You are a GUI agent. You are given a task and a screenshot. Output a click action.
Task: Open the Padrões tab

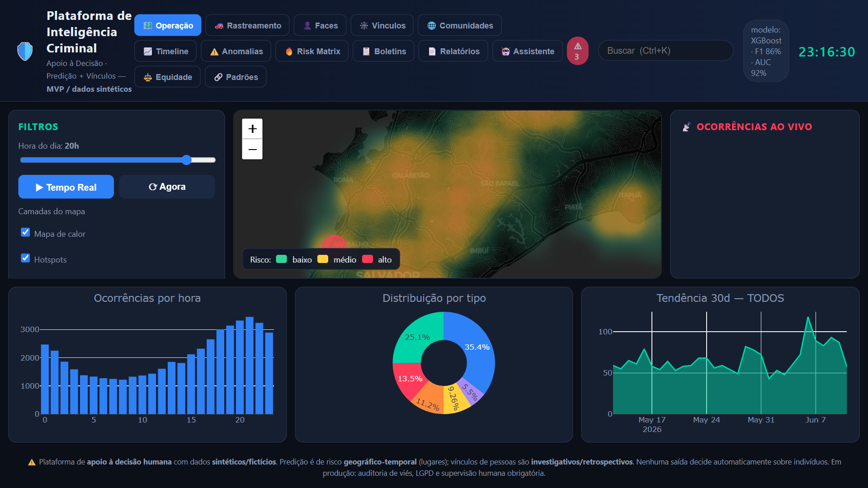pos(236,77)
